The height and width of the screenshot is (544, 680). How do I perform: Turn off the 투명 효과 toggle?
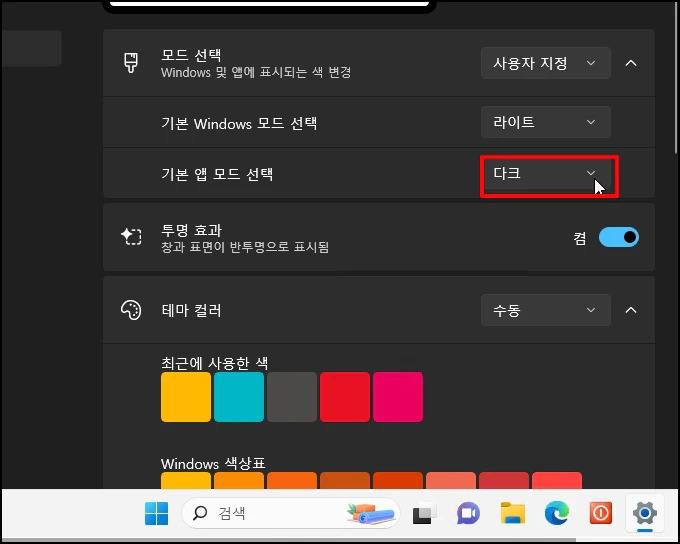[618, 237]
